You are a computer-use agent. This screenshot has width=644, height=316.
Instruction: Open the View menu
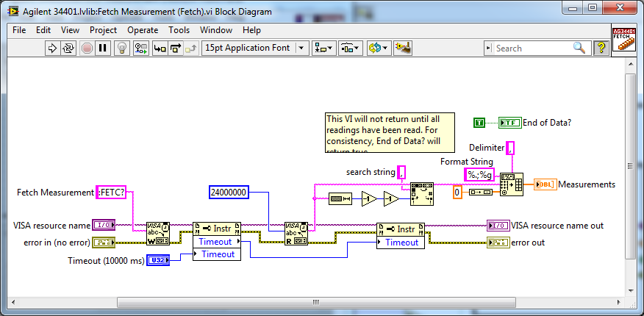click(71, 30)
